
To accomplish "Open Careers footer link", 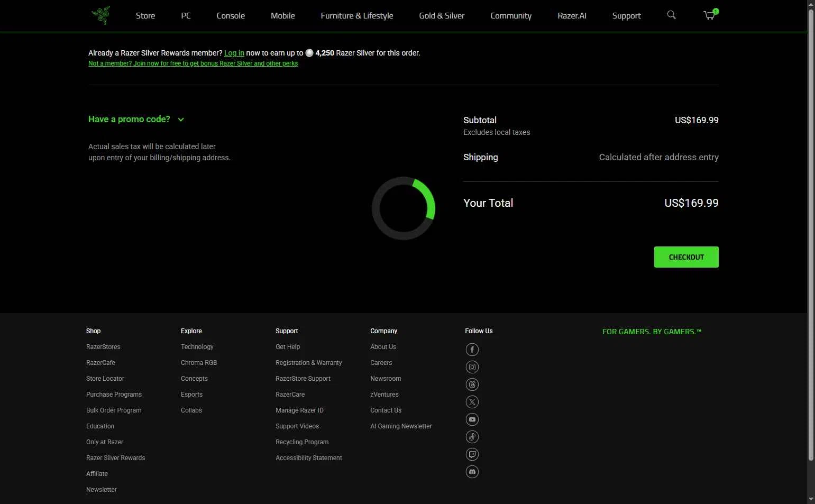I will pyautogui.click(x=381, y=363).
